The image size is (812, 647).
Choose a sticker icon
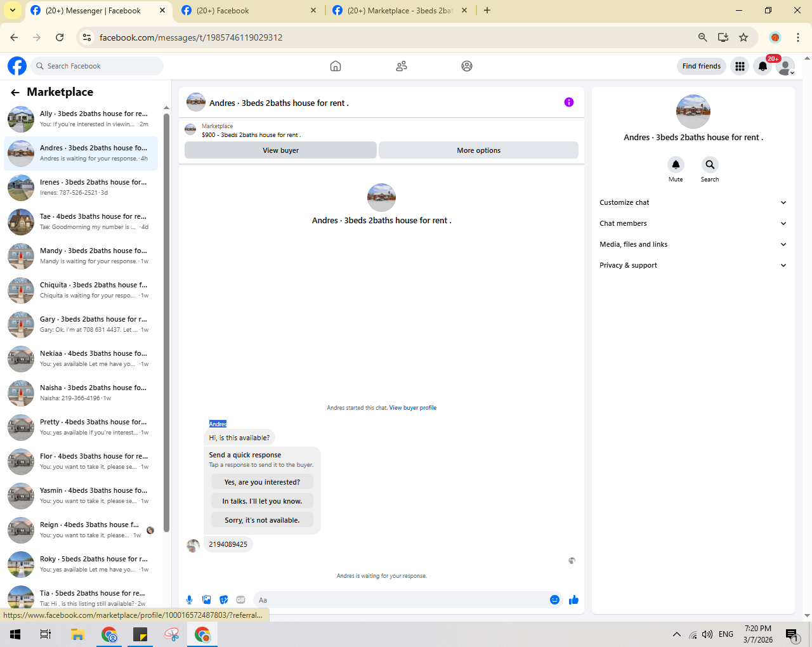(x=223, y=600)
